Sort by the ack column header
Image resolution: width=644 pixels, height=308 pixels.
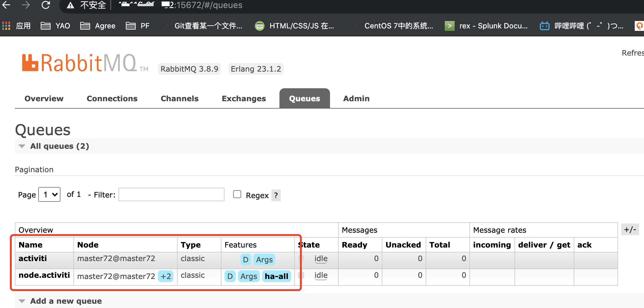pyautogui.click(x=584, y=245)
